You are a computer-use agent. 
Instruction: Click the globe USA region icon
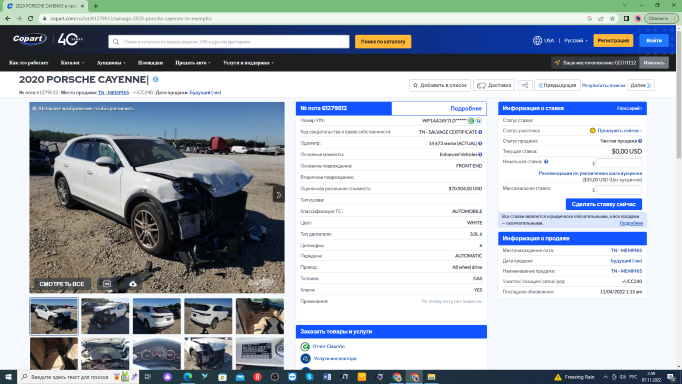click(537, 40)
